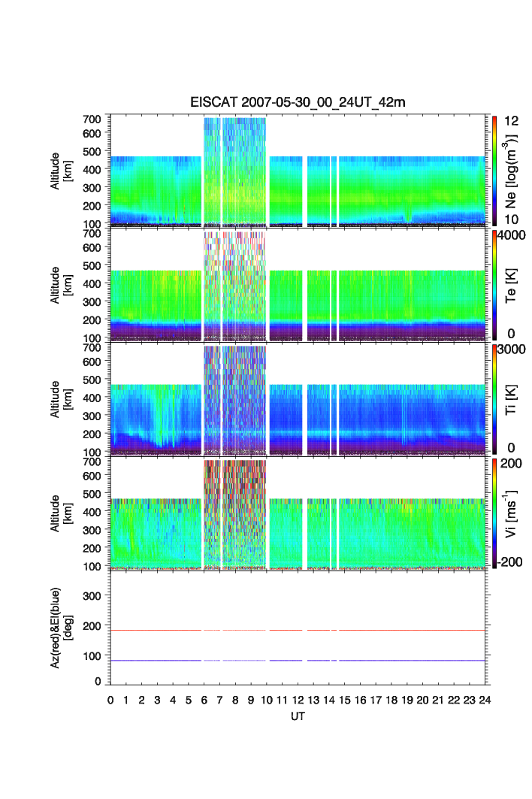Click the 12 tick on the UT axis
Screen dimensions: 532x799
point(298,700)
